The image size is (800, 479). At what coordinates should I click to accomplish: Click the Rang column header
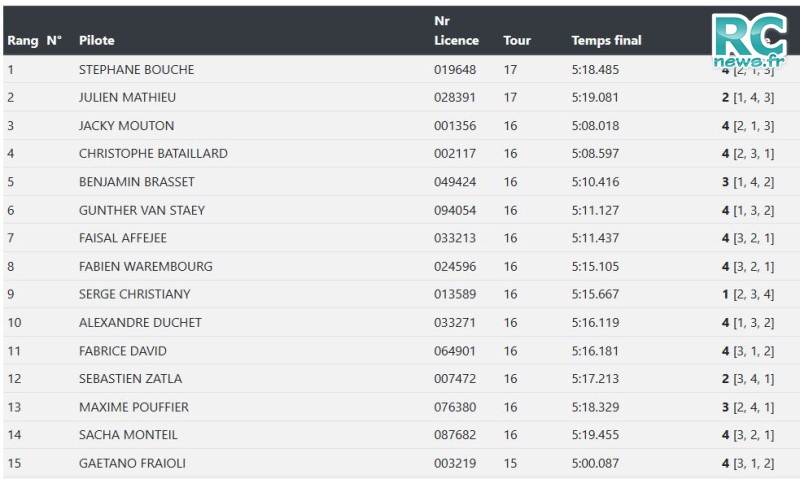point(22,40)
